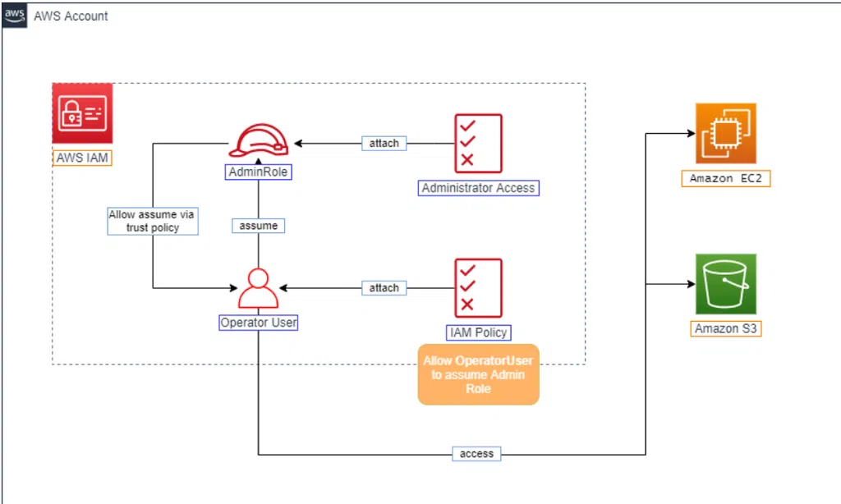Click the 'Operator User' label
The height and width of the screenshot is (504, 841).
pos(259,323)
